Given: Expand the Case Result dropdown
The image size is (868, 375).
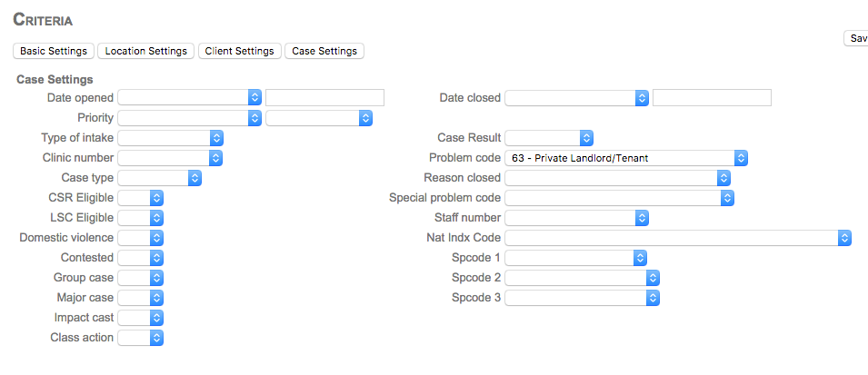Looking at the screenshot, I should coord(549,138).
